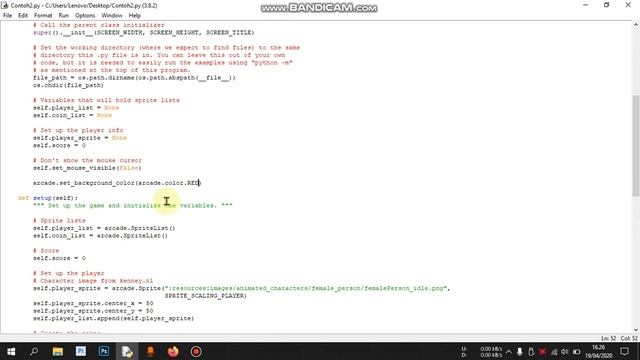The image size is (640, 360).
Task: Click the 'file_path = os.path.dirname' line
Action: pos(134,78)
